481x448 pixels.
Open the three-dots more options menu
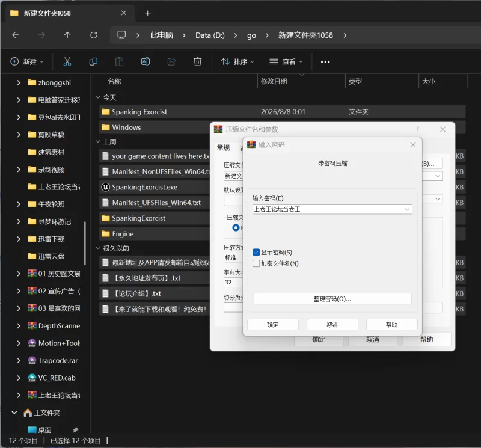tap(325, 62)
